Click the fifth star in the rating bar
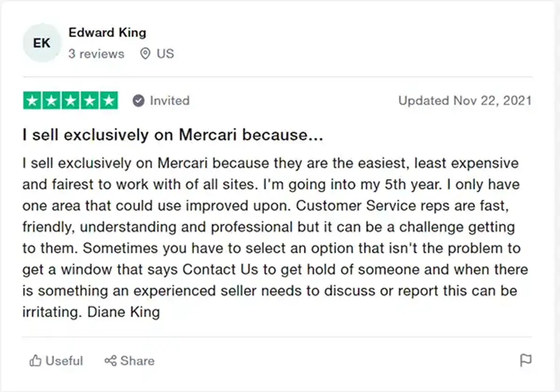The image size is (560, 392). [108, 100]
